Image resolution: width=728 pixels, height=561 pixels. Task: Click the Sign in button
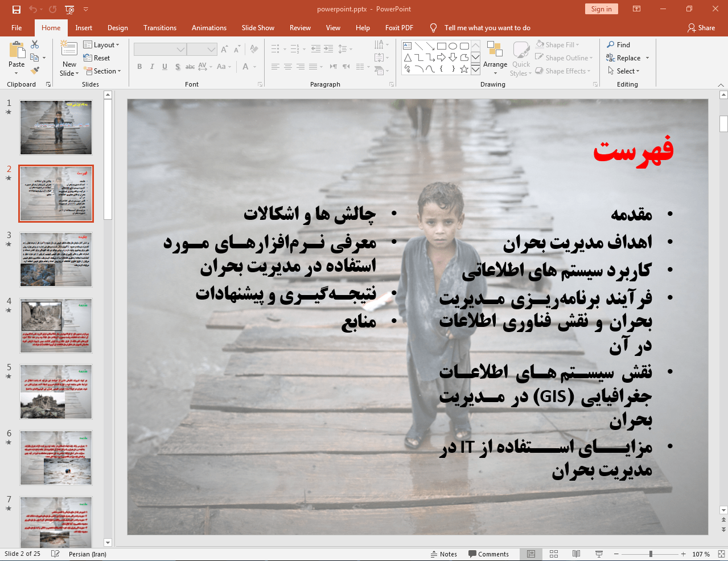(x=601, y=9)
